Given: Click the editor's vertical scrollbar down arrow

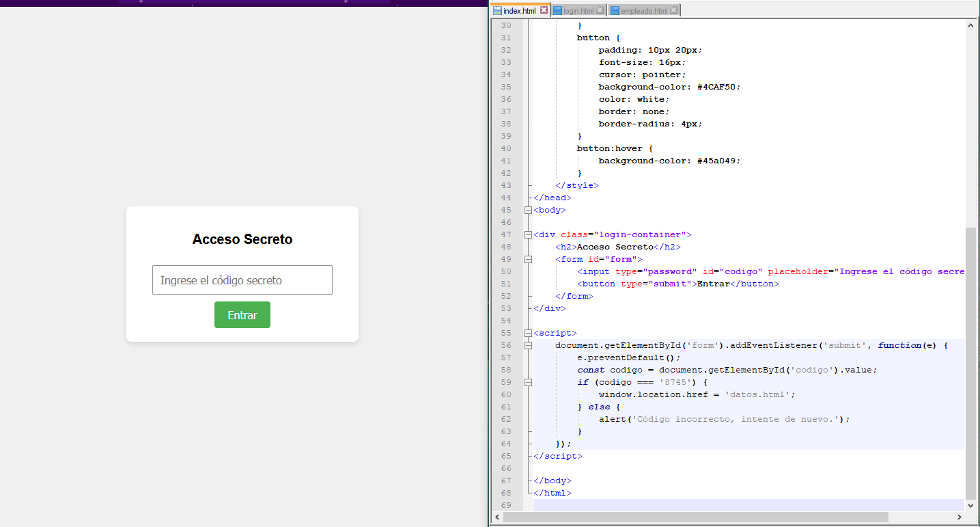Looking at the screenshot, I should click(970, 505).
